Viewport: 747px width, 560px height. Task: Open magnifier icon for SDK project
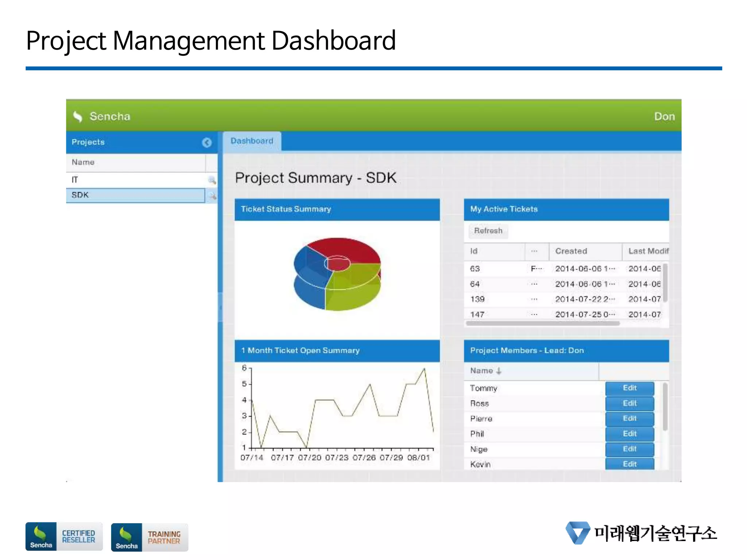pos(212,196)
